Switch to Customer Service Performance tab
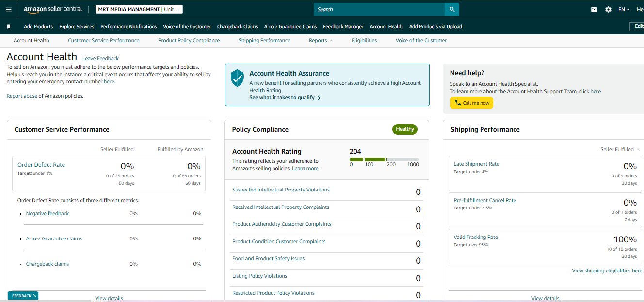The width and height of the screenshot is (644, 302). [x=104, y=40]
